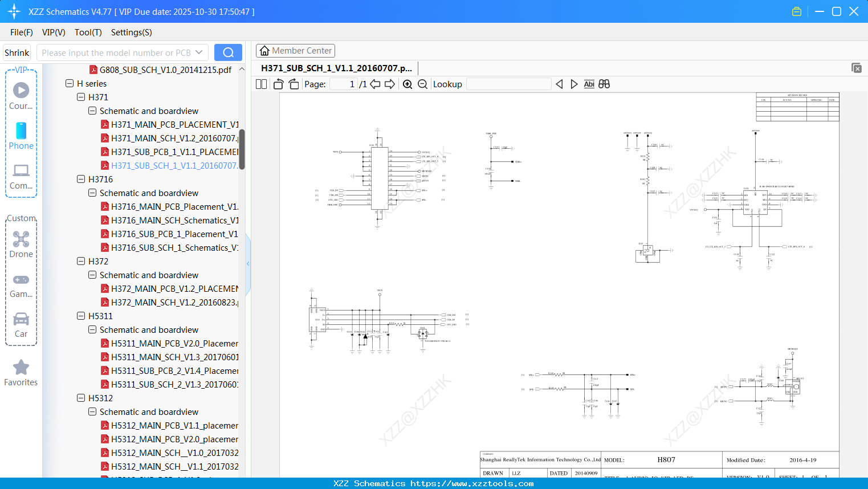
Task: Toggle Abi case-sensitive lookup option
Action: coord(589,84)
